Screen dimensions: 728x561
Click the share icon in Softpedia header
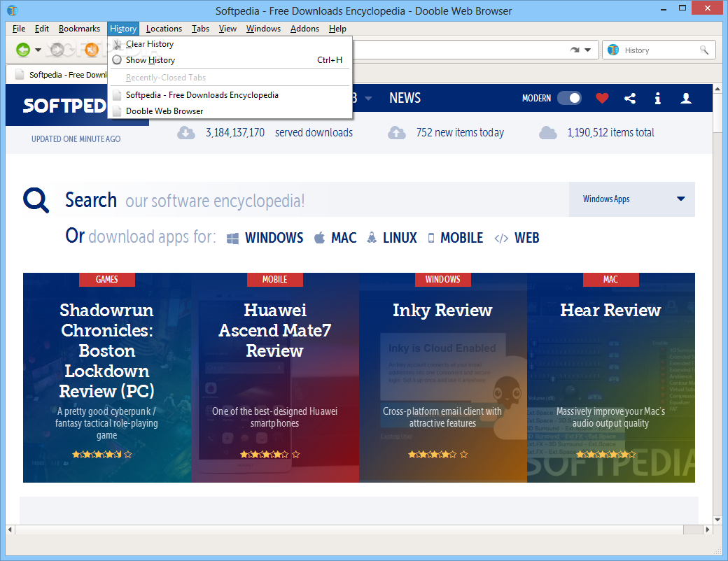point(630,98)
